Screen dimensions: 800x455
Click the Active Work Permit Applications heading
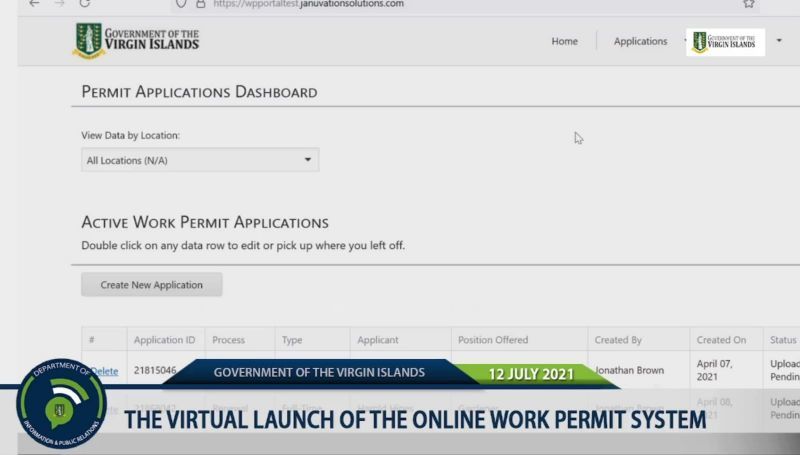point(205,222)
